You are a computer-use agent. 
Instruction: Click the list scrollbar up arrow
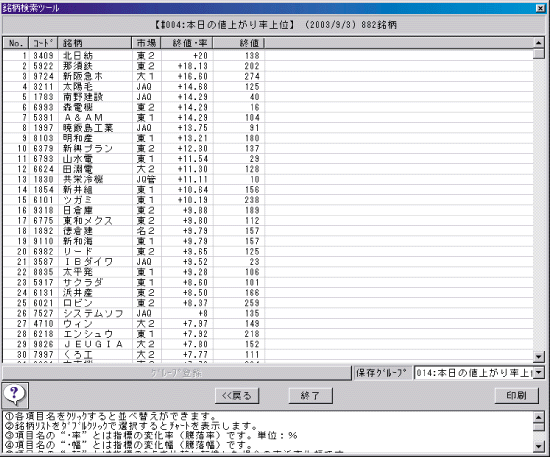[539, 43]
